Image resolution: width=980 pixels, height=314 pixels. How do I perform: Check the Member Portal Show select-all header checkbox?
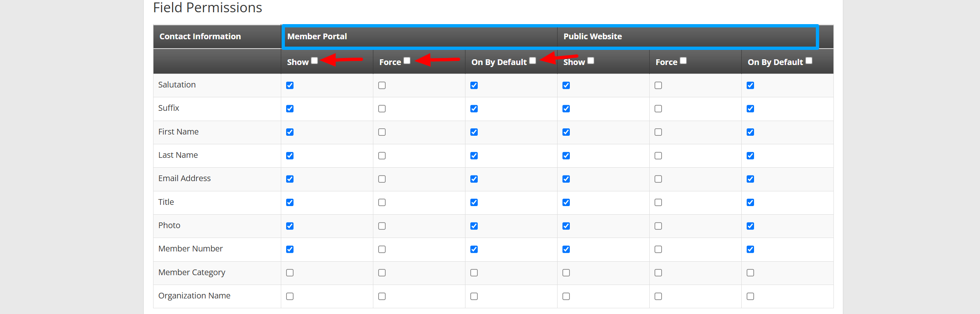[314, 61]
